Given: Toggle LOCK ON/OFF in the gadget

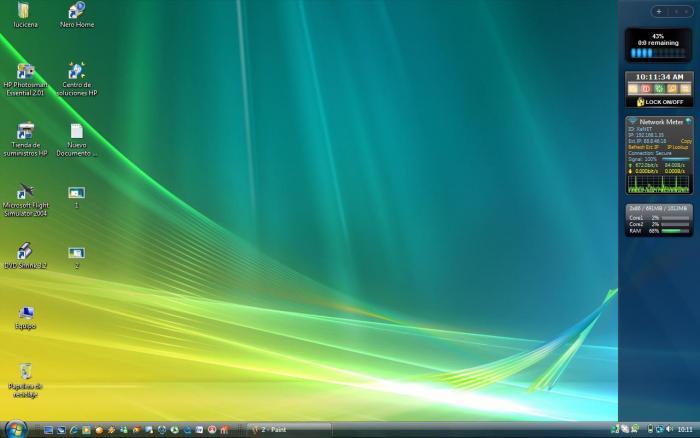Looking at the screenshot, I should click(x=659, y=102).
